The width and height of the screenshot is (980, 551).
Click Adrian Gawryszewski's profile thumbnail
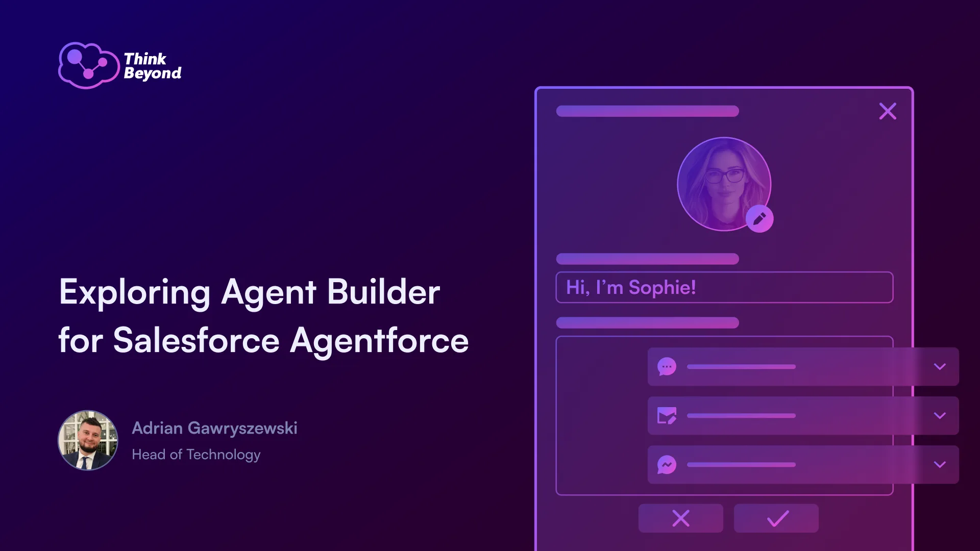click(86, 441)
